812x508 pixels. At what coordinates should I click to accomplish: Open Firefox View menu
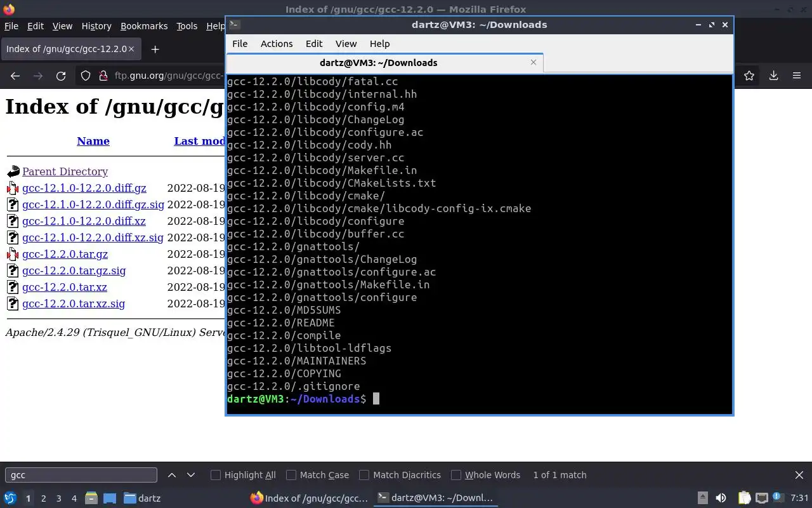pos(62,26)
